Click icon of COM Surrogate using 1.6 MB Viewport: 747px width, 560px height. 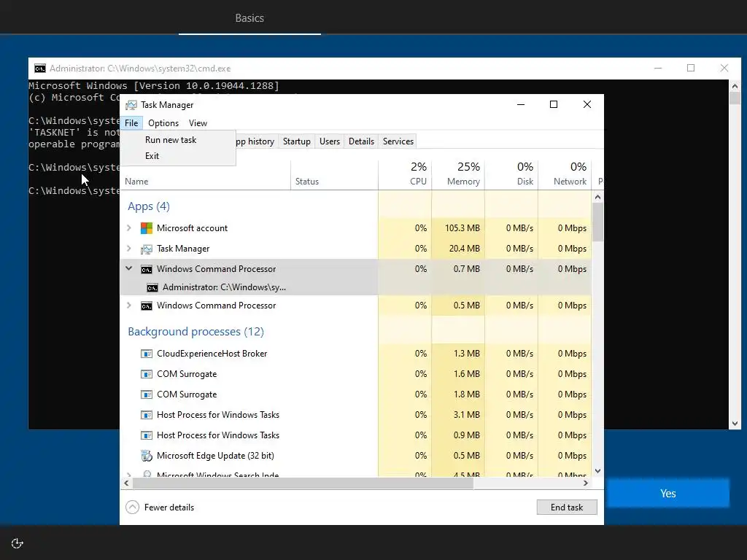point(146,374)
